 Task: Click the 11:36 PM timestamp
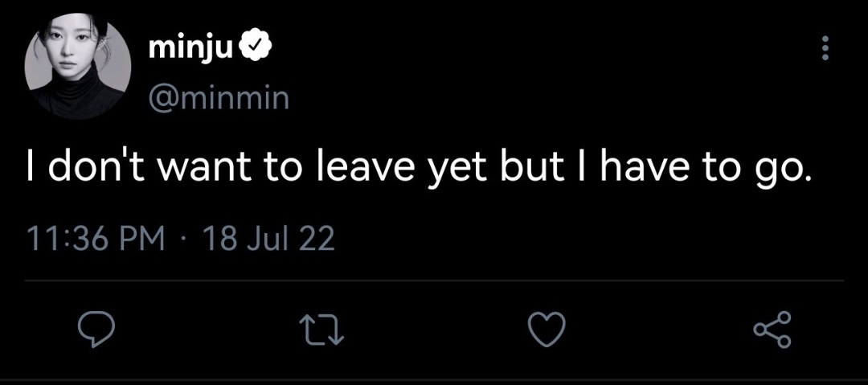96,240
